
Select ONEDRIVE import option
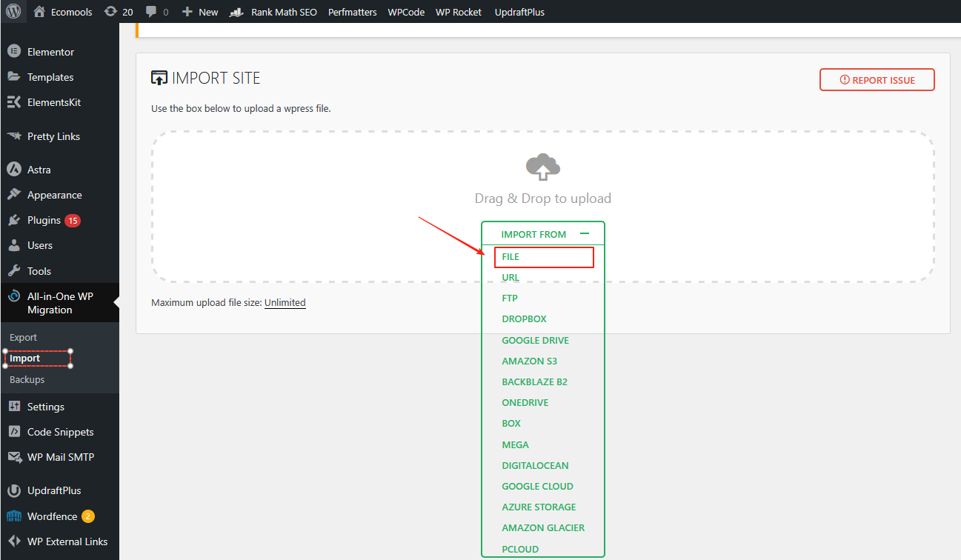coord(525,402)
